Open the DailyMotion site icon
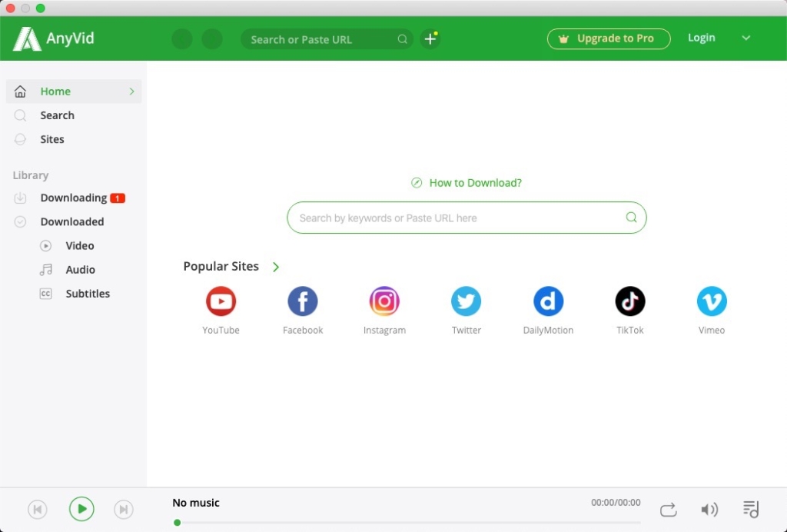The height and width of the screenshot is (532, 787). click(548, 301)
